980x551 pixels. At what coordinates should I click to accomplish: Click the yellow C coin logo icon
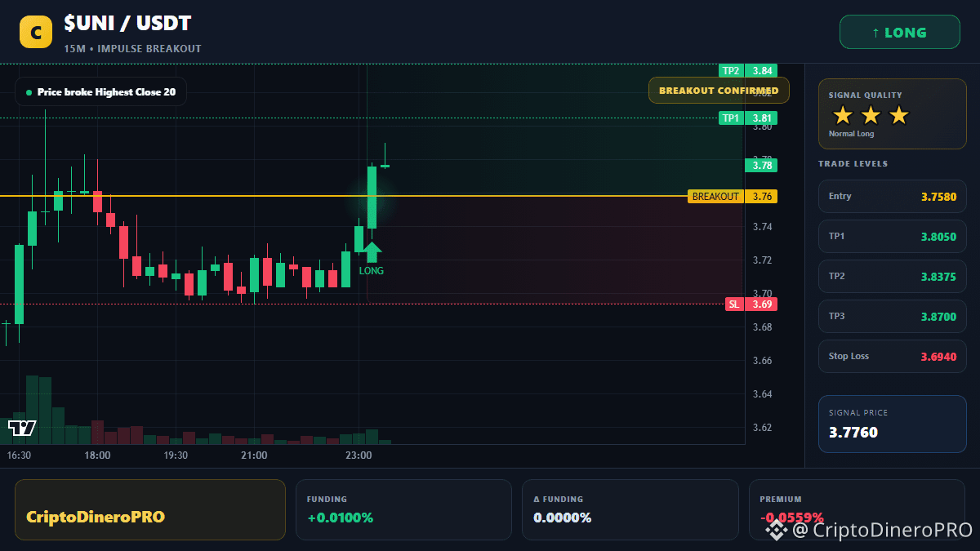[x=36, y=32]
